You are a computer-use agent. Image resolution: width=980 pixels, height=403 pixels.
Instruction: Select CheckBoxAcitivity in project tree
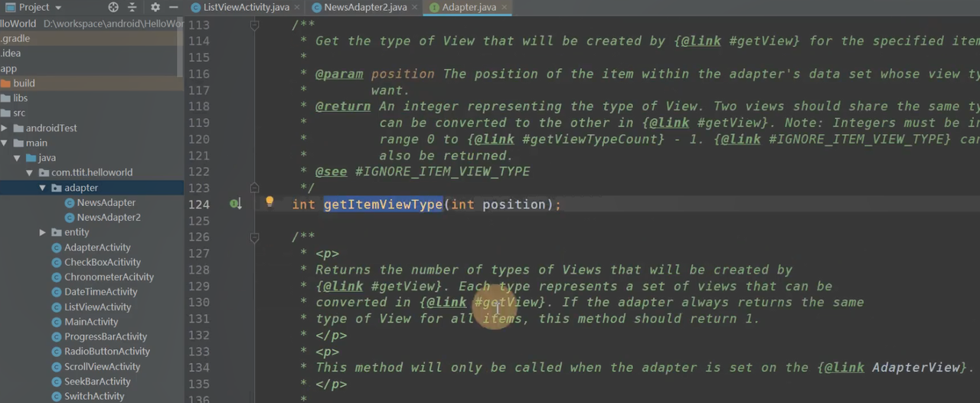[x=103, y=262]
